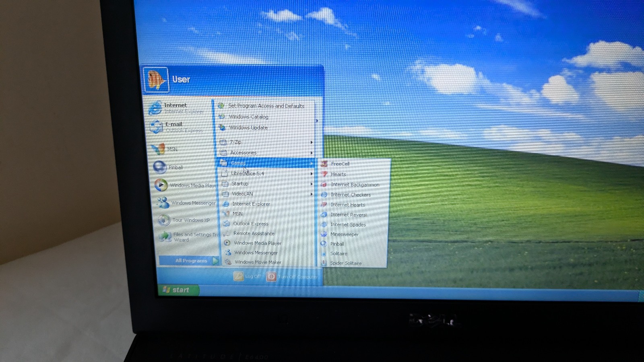Open Windows Messenger from All Programs
The width and height of the screenshot is (644, 362).
click(270, 253)
